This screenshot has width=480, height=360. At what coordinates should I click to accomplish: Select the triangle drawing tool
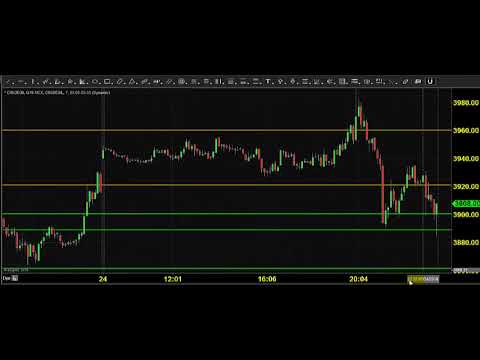click(x=132, y=82)
